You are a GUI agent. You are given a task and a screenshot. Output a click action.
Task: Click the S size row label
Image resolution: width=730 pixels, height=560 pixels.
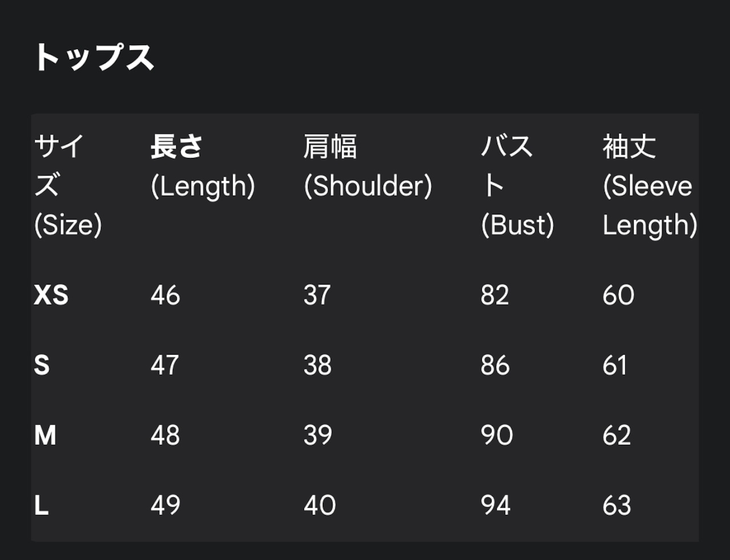pyautogui.click(x=42, y=366)
